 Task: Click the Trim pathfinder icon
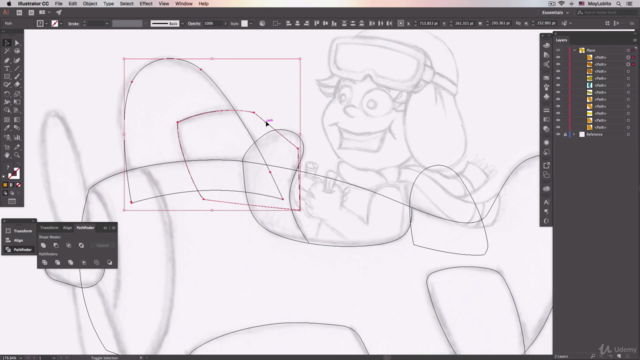coord(58,262)
